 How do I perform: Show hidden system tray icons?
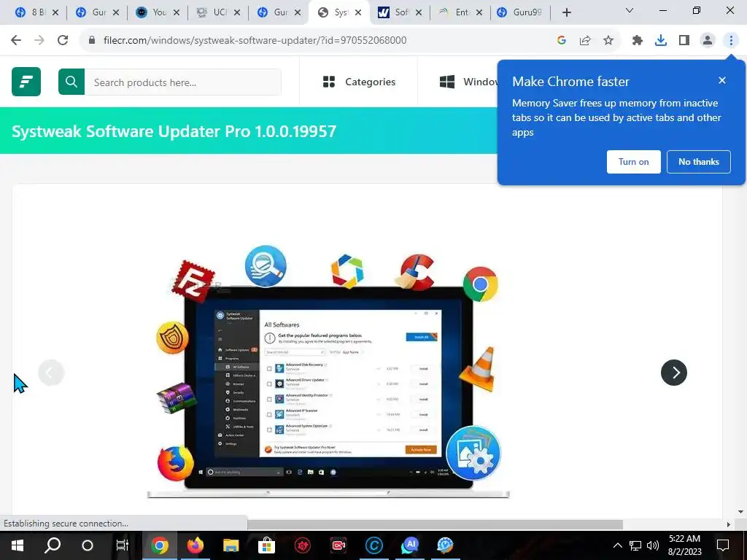click(x=617, y=545)
